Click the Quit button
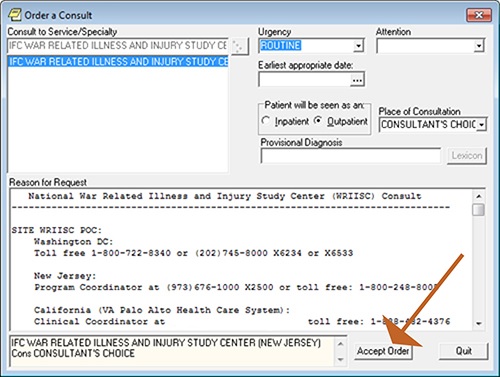 point(464,351)
